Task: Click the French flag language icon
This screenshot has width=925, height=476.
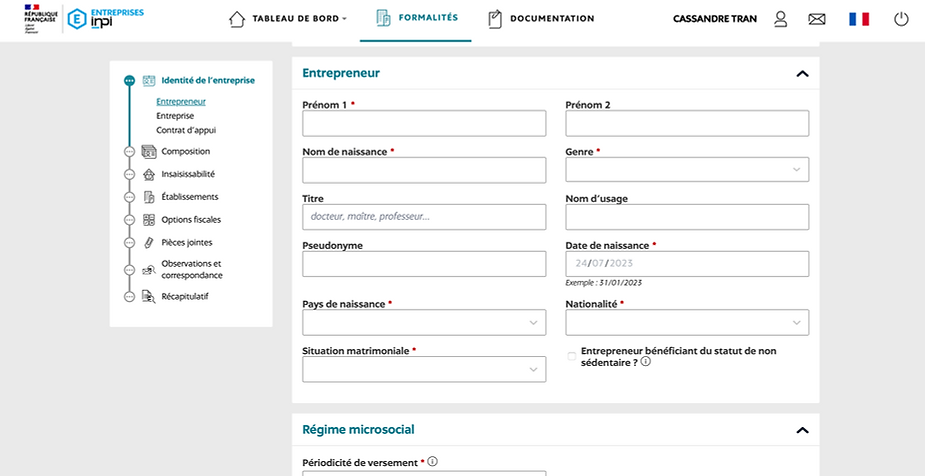Action: [859, 19]
